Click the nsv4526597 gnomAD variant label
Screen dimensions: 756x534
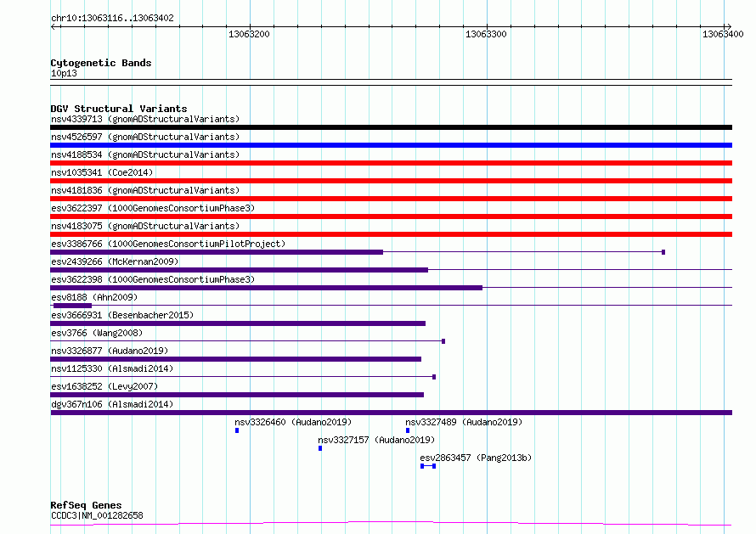pos(145,137)
